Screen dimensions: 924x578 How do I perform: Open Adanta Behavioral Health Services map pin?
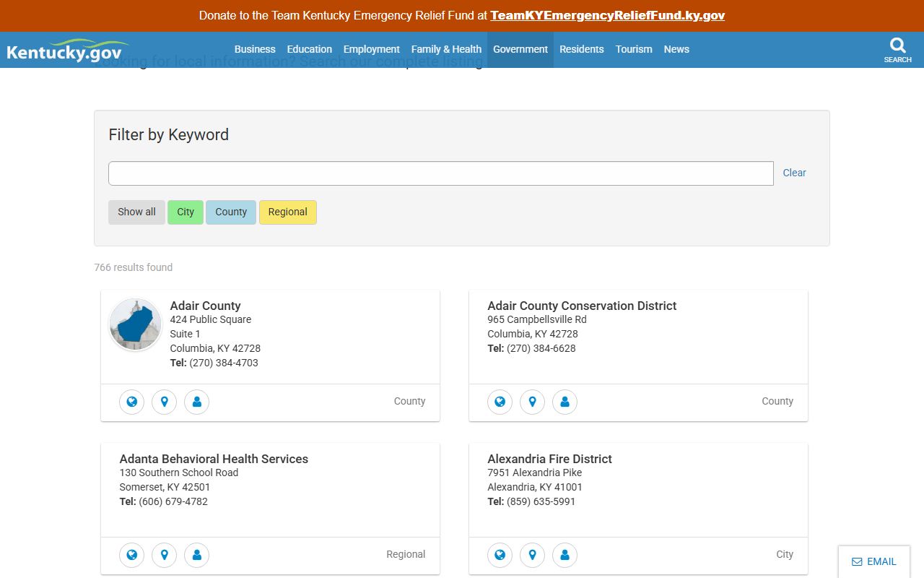click(x=164, y=555)
